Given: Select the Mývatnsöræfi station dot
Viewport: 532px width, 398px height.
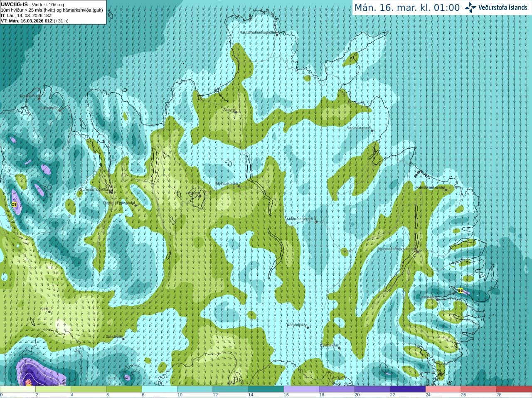Looking at the screenshot, I should [x=239, y=186].
